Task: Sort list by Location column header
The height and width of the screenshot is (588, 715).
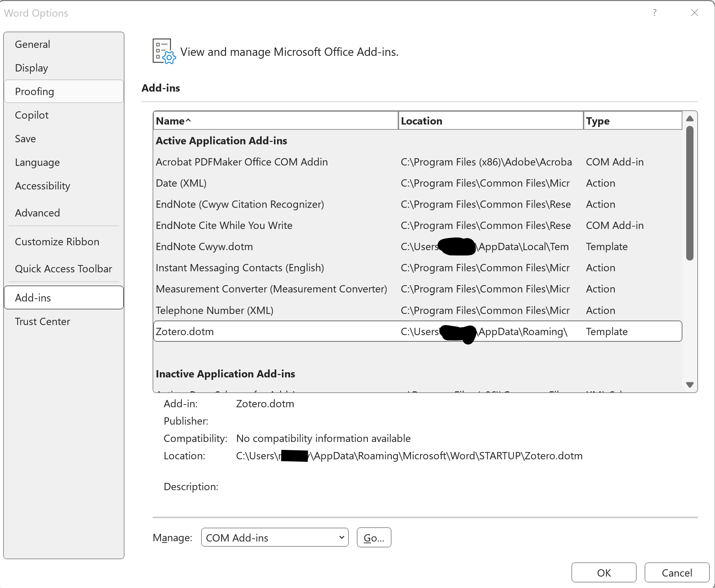Action: (490, 121)
